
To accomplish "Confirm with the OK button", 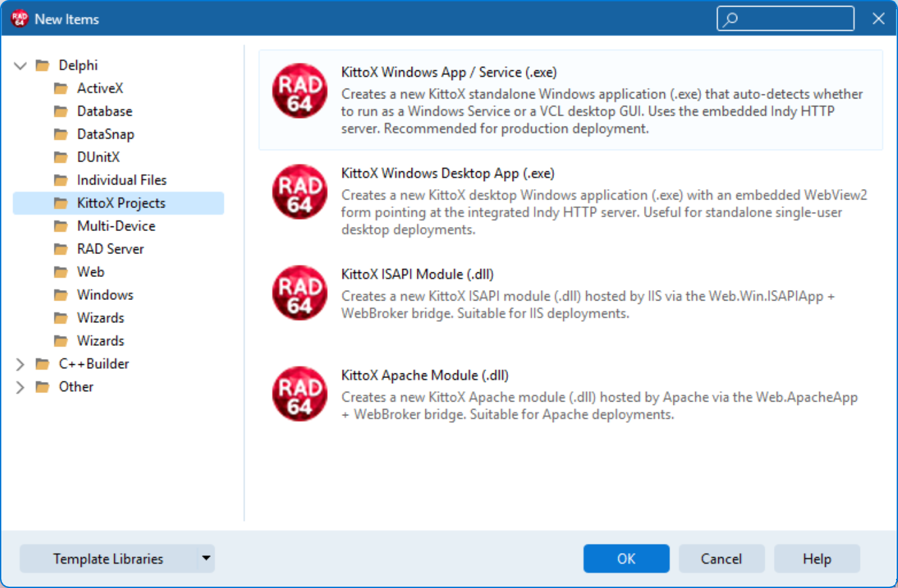I will [626, 558].
